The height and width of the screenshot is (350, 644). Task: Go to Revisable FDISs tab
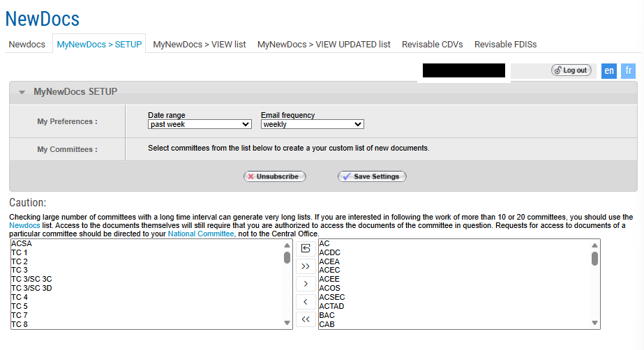pyautogui.click(x=505, y=45)
